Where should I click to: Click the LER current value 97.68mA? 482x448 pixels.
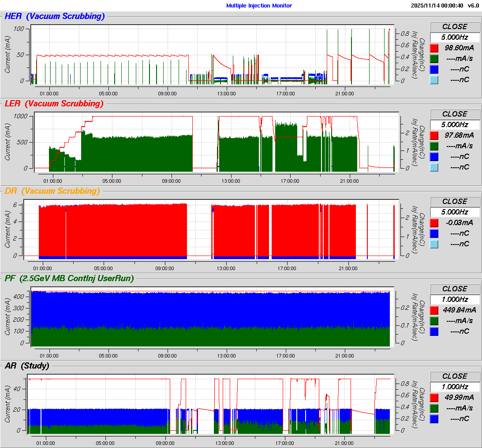[459, 136]
